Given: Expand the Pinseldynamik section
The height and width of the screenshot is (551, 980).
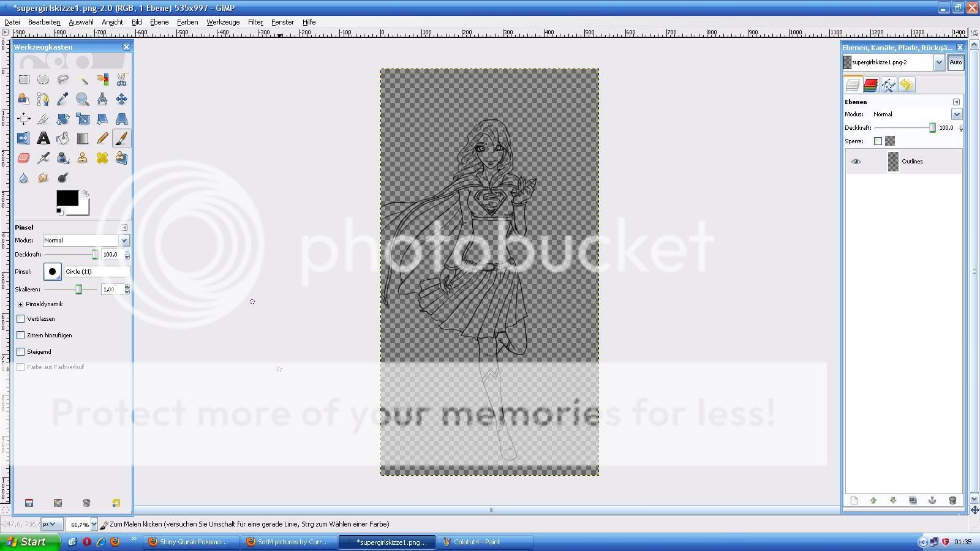Looking at the screenshot, I should click(x=20, y=304).
